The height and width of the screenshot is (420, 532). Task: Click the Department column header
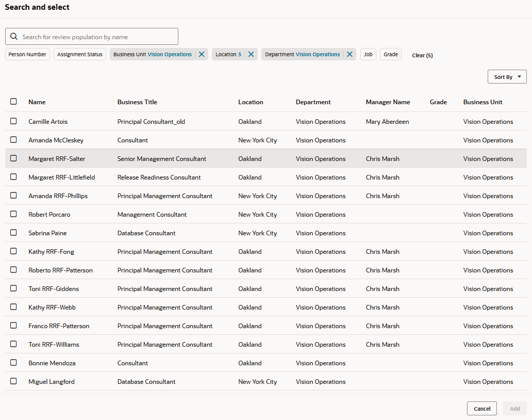coord(313,102)
